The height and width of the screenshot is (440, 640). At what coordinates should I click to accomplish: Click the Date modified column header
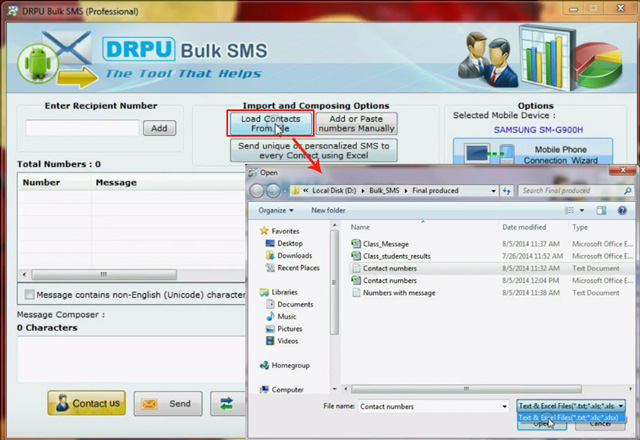point(524,227)
